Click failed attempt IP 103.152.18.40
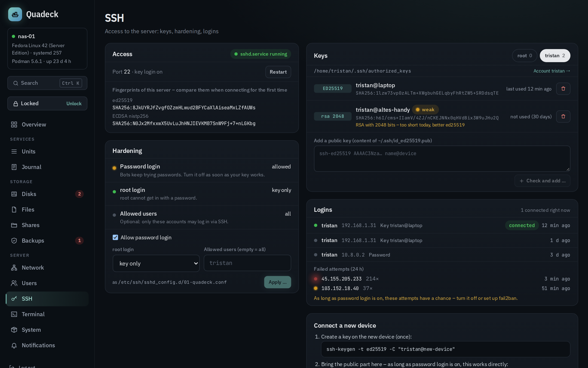 [340, 288]
